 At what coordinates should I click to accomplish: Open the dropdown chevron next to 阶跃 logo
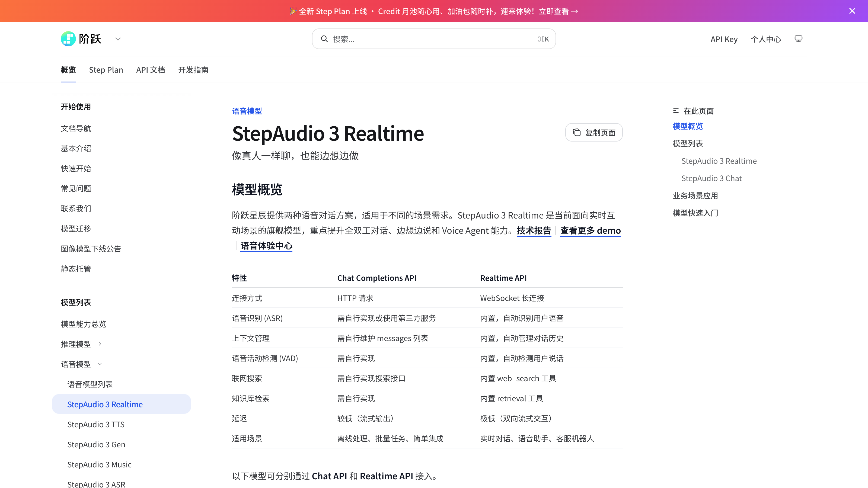(x=118, y=39)
